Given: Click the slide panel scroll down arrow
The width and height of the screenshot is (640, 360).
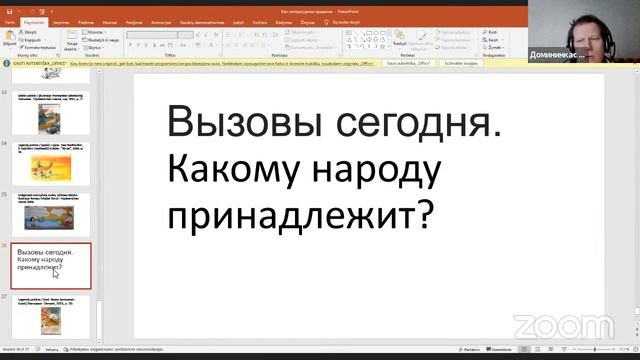Looking at the screenshot, I should [99, 342].
